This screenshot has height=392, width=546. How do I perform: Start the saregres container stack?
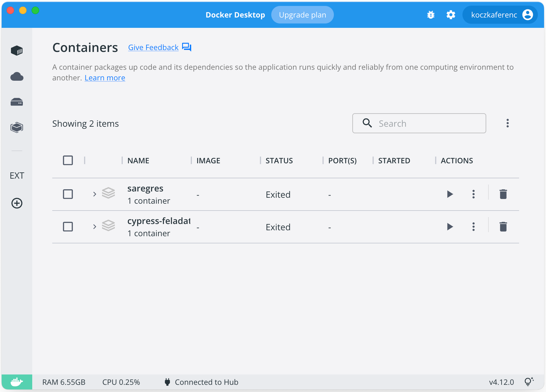click(450, 194)
